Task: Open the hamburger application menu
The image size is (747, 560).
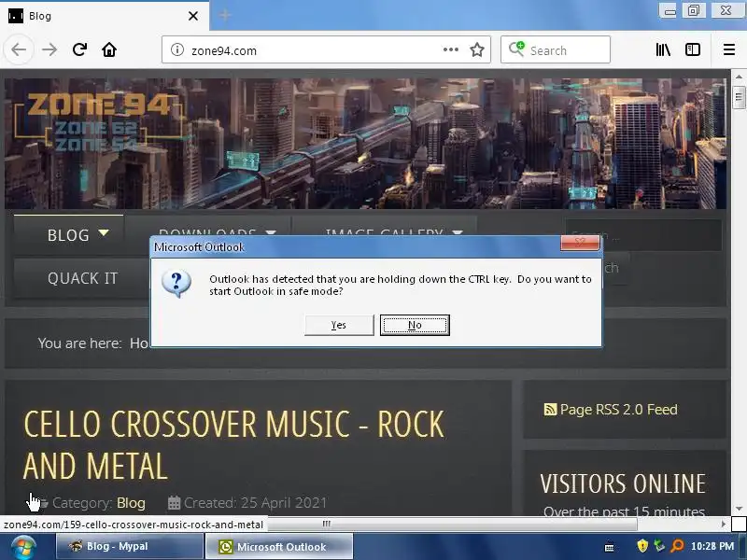Action: [x=729, y=49]
